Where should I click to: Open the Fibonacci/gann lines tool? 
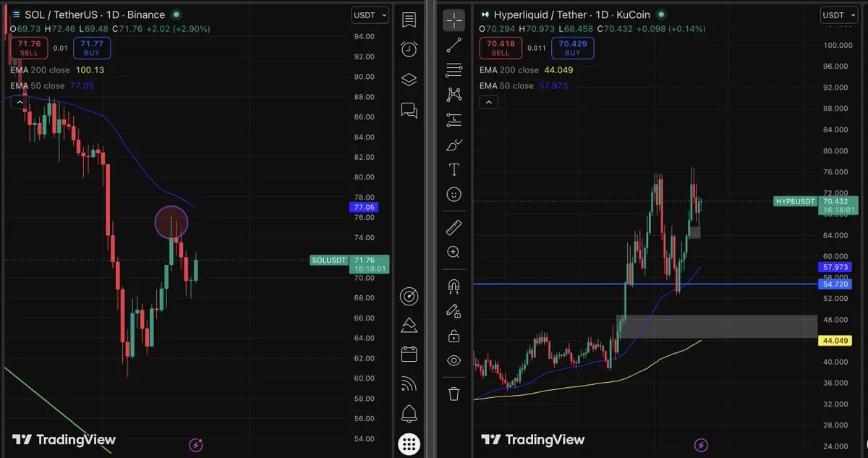454,69
